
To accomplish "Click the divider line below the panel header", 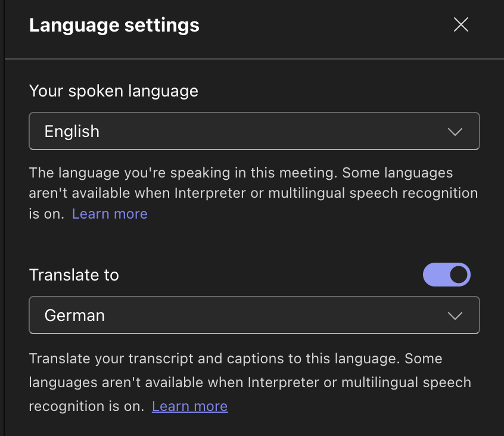I will point(254,59).
